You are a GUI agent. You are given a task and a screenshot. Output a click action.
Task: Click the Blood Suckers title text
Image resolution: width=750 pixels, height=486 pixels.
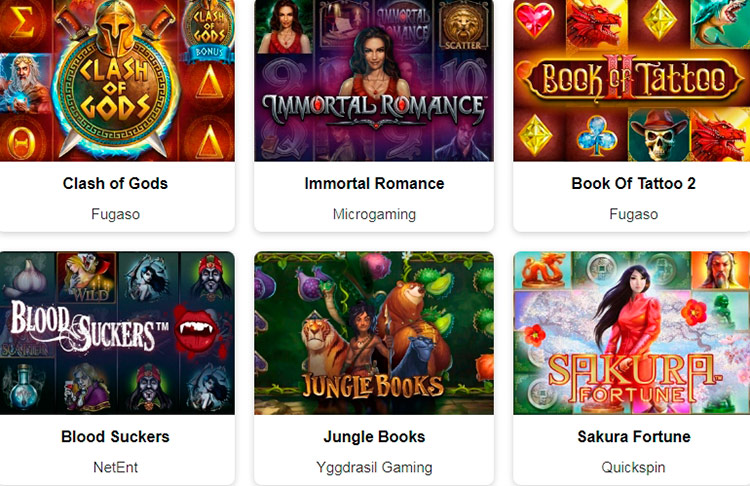coord(115,436)
